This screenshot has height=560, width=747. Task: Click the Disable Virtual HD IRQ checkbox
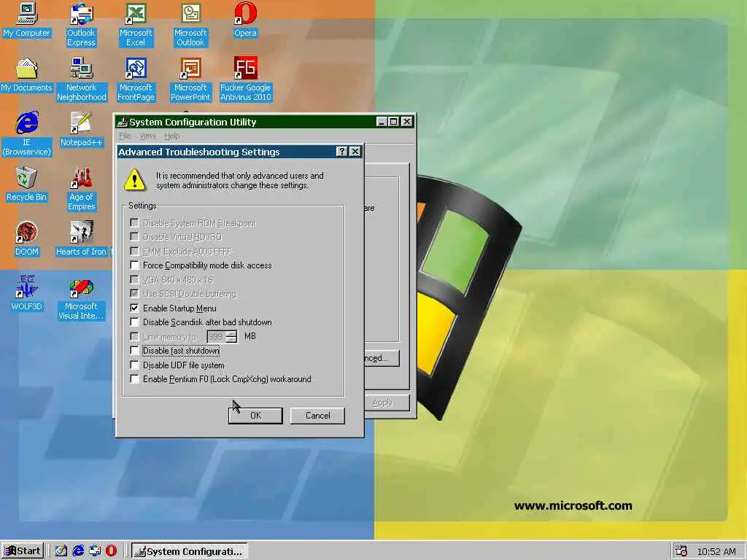pyautogui.click(x=134, y=237)
